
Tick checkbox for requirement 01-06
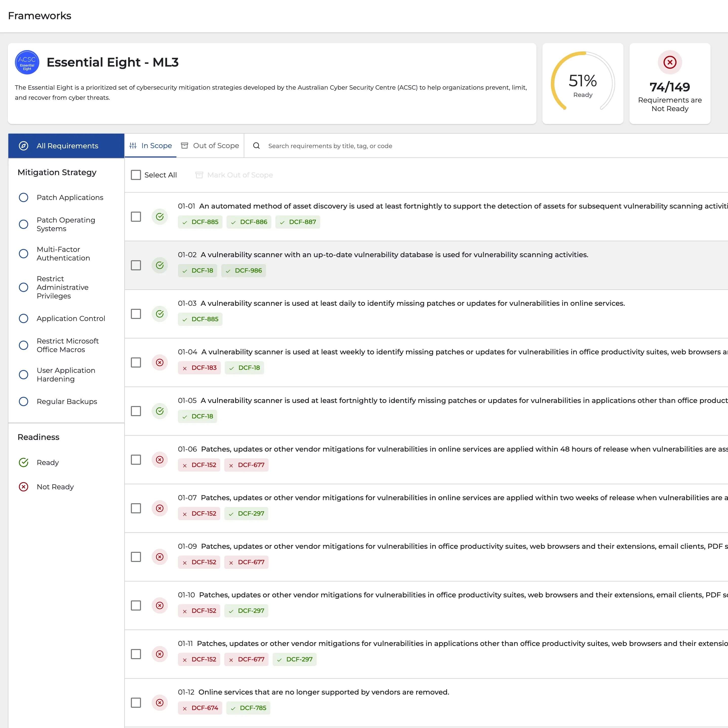tap(136, 460)
